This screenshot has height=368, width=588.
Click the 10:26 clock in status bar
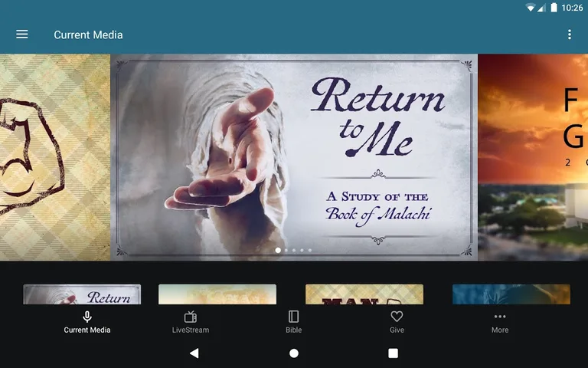572,8
